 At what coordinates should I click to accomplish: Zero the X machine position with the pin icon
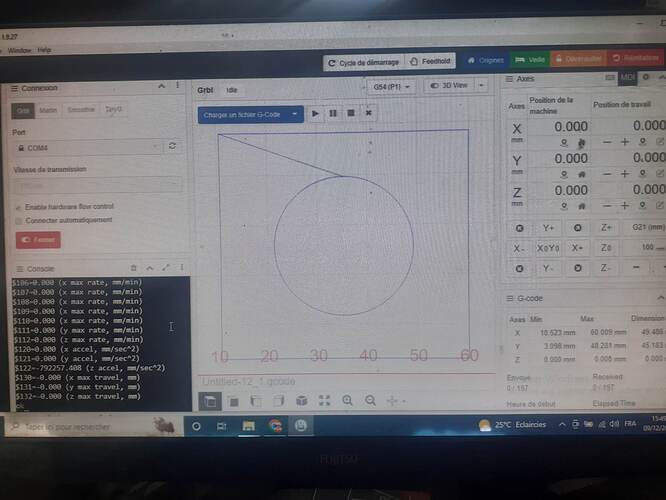[x=564, y=143]
